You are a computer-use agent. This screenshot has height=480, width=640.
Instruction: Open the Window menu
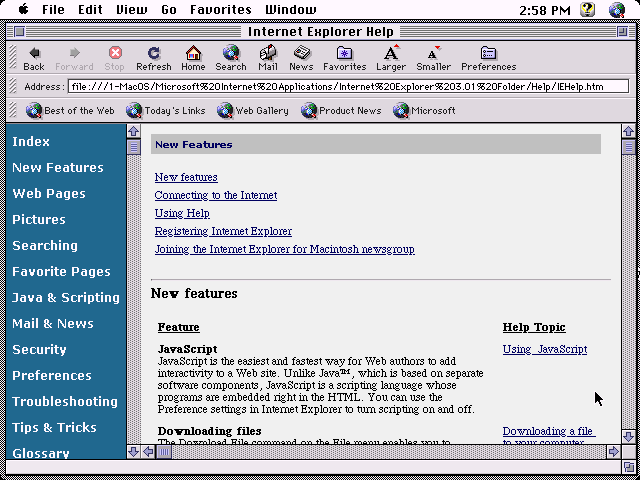[x=290, y=9]
